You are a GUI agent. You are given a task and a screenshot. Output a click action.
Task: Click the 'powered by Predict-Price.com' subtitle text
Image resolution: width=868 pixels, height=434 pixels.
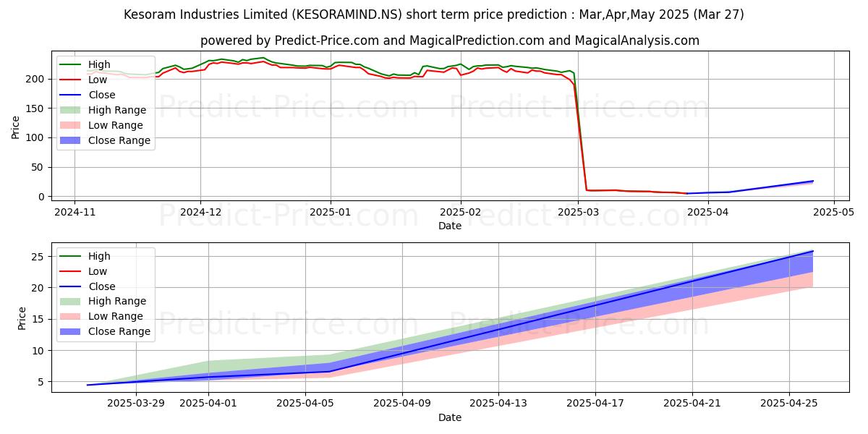[449, 41]
